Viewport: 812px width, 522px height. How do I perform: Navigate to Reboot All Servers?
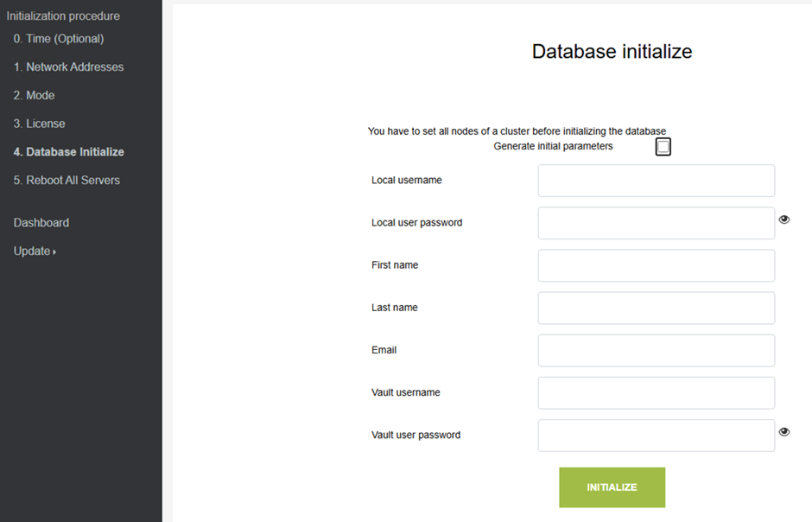coord(67,181)
